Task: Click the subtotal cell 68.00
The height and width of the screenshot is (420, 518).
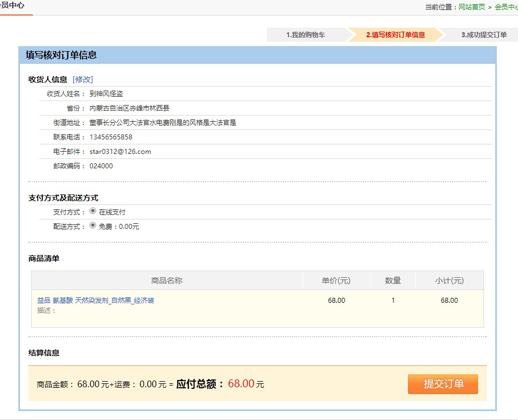Action: click(449, 301)
